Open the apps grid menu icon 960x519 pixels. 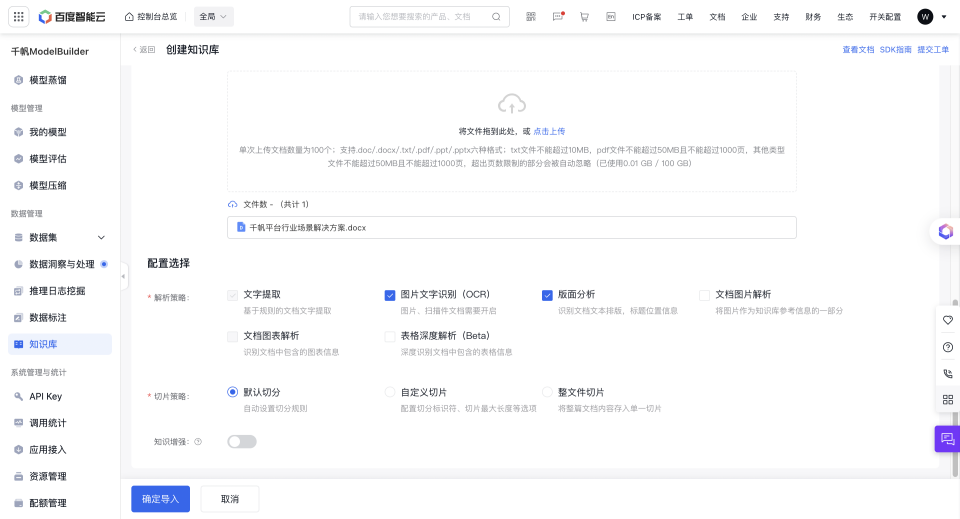coord(19,17)
